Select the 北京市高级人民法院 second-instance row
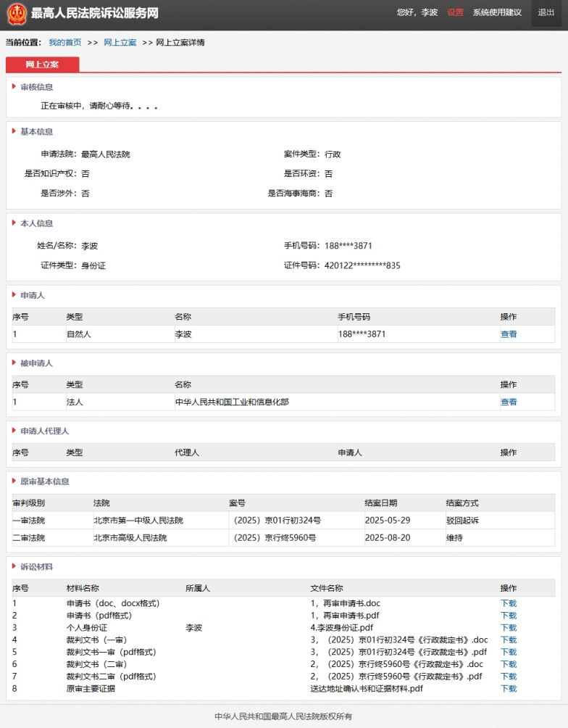Viewport: 568px width, 728px height. (x=130, y=538)
